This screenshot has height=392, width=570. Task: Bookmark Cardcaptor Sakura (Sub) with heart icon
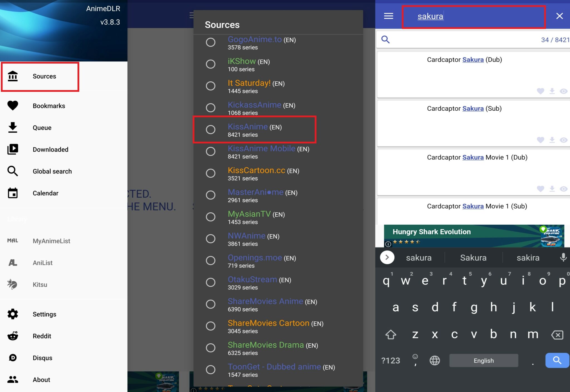540,140
